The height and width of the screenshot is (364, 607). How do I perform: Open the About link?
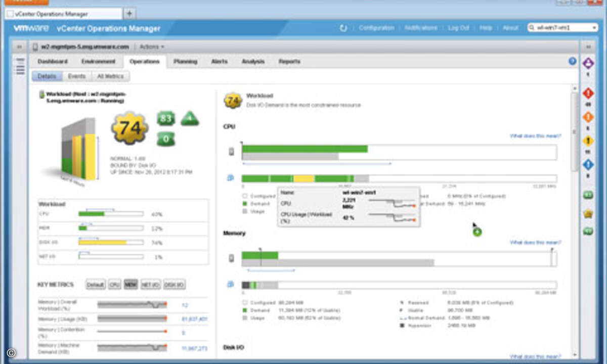point(510,28)
